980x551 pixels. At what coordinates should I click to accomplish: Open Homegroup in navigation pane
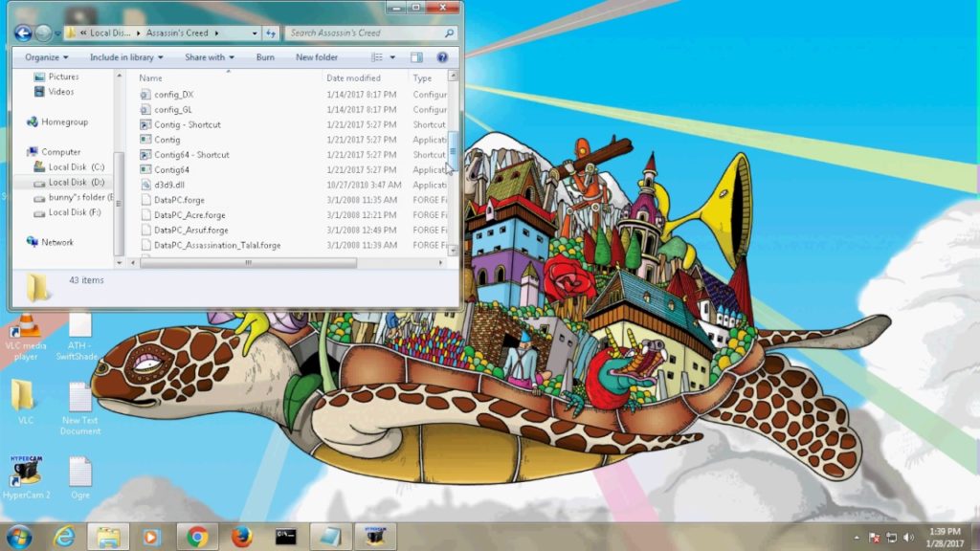point(57,121)
